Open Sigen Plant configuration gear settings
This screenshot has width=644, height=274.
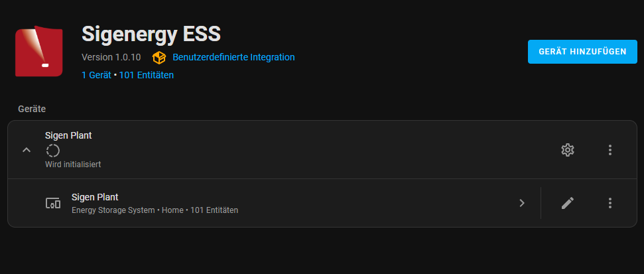567,150
